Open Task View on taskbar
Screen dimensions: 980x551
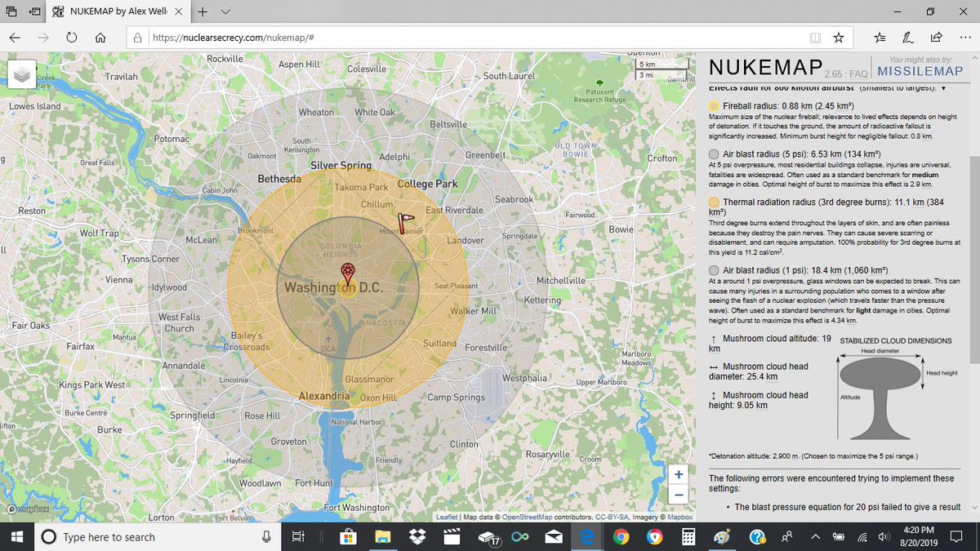[298, 537]
